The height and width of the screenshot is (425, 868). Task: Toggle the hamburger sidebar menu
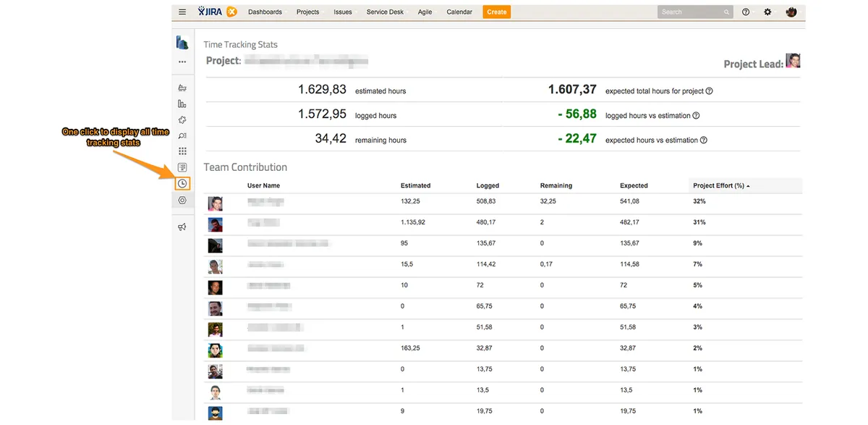[182, 12]
